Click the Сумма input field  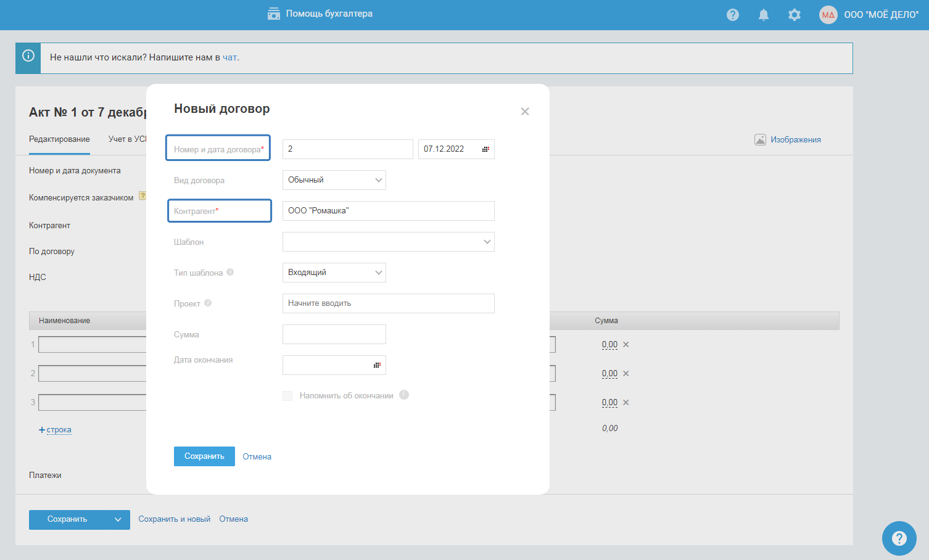pyautogui.click(x=334, y=334)
